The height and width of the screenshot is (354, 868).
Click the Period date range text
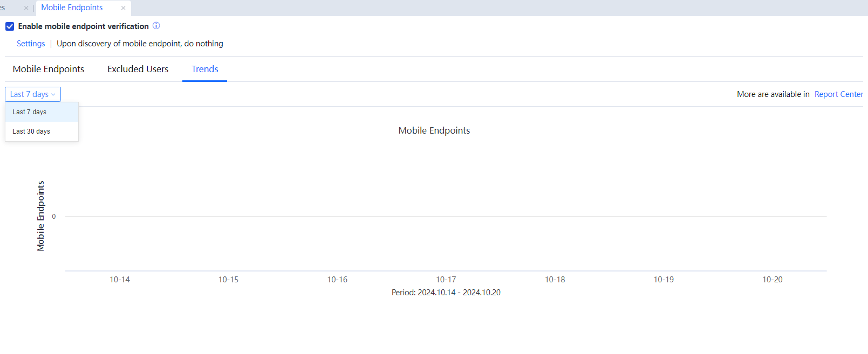click(x=446, y=293)
